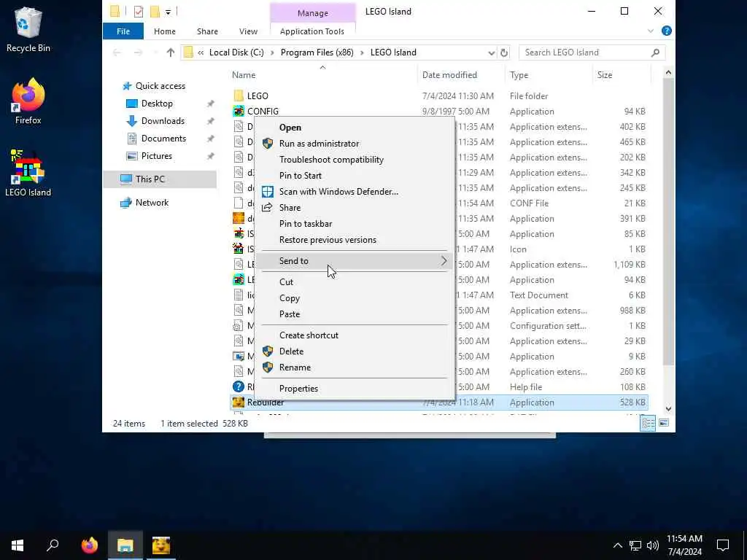This screenshot has height=560, width=747.
Task: Click the search magnifier in Search LEGO Island
Action: pyautogui.click(x=656, y=52)
